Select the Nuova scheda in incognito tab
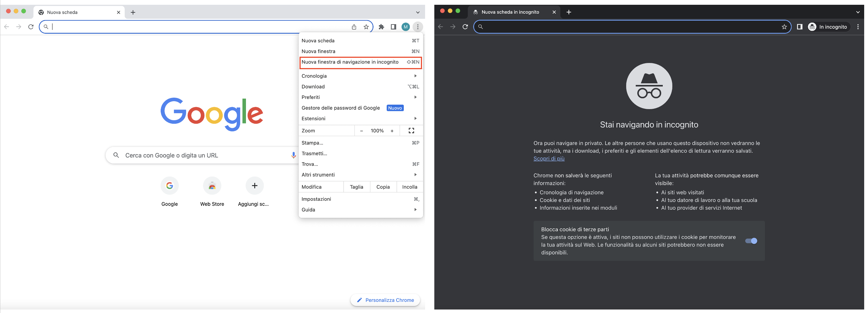 point(514,12)
